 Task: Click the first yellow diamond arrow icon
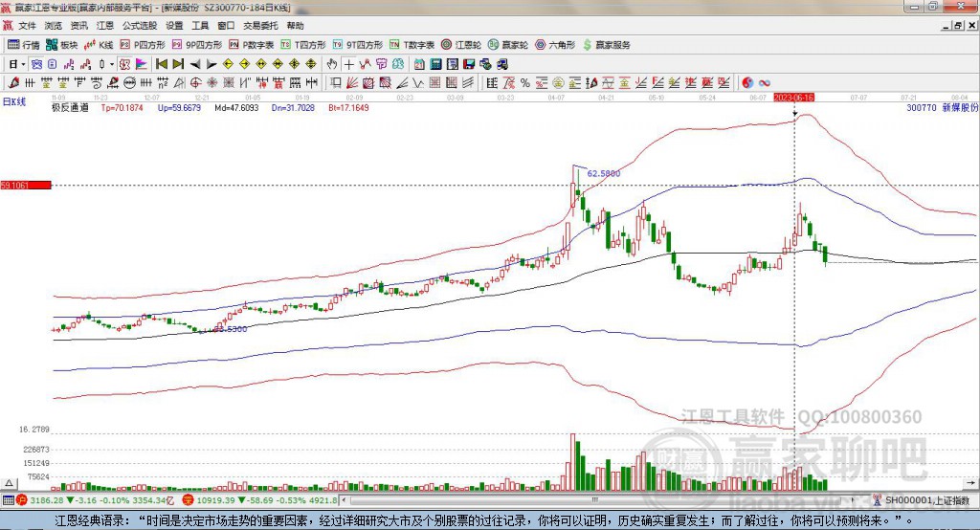tap(228, 64)
